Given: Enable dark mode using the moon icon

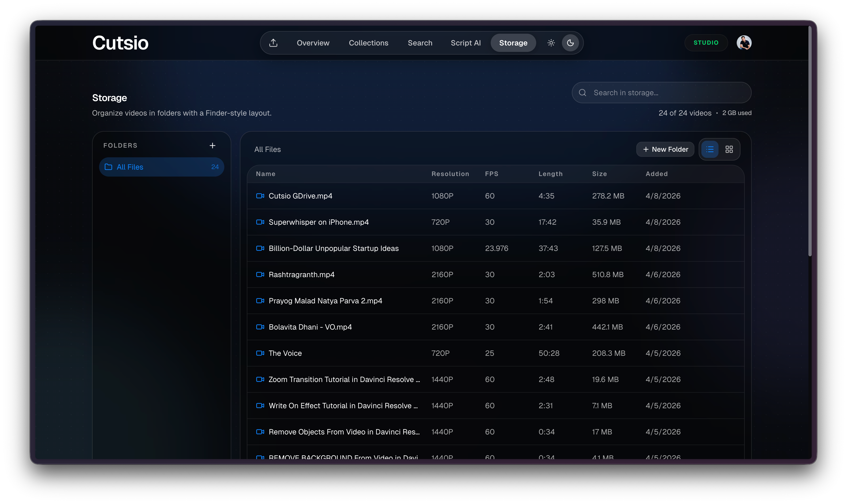Looking at the screenshot, I should tap(570, 43).
